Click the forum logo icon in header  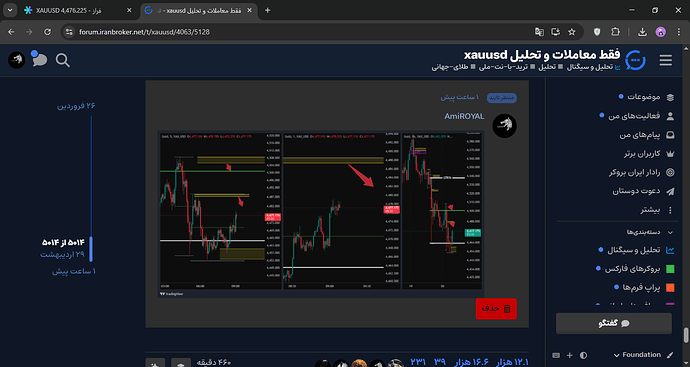(635, 60)
